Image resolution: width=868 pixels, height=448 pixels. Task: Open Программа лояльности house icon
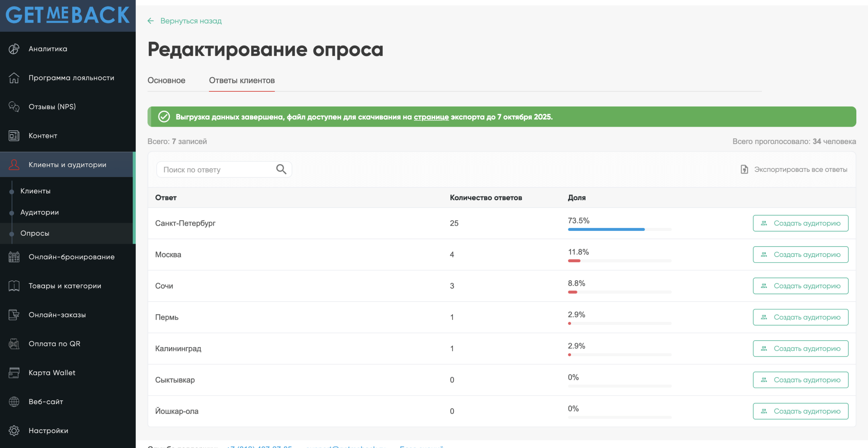click(x=14, y=78)
